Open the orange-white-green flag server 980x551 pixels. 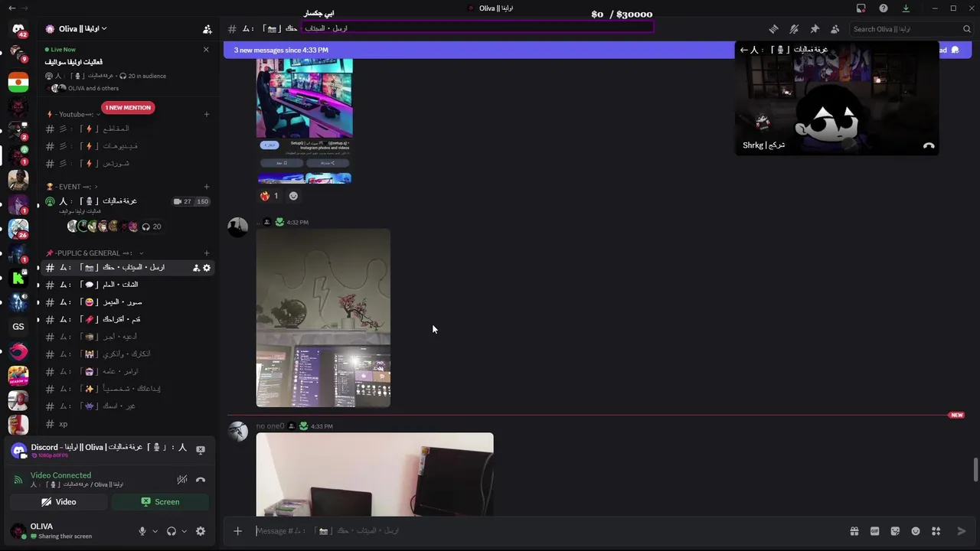(x=18, y=82)
